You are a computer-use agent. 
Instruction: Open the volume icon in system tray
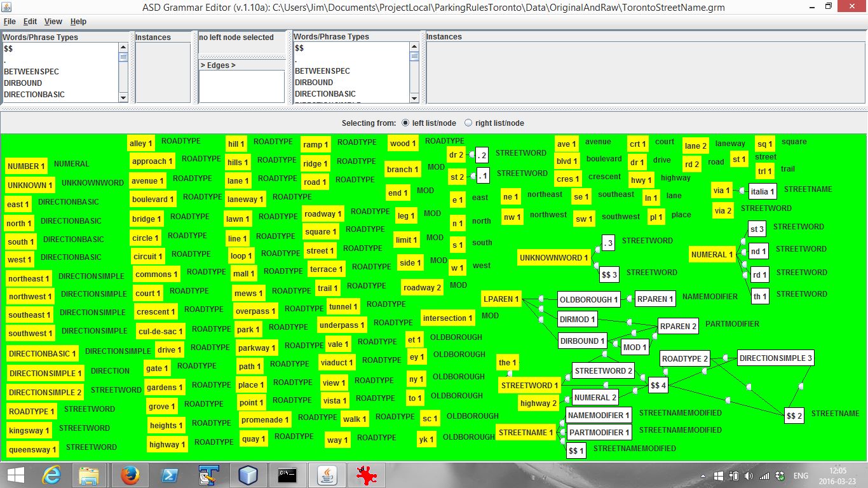pos(749,475)
